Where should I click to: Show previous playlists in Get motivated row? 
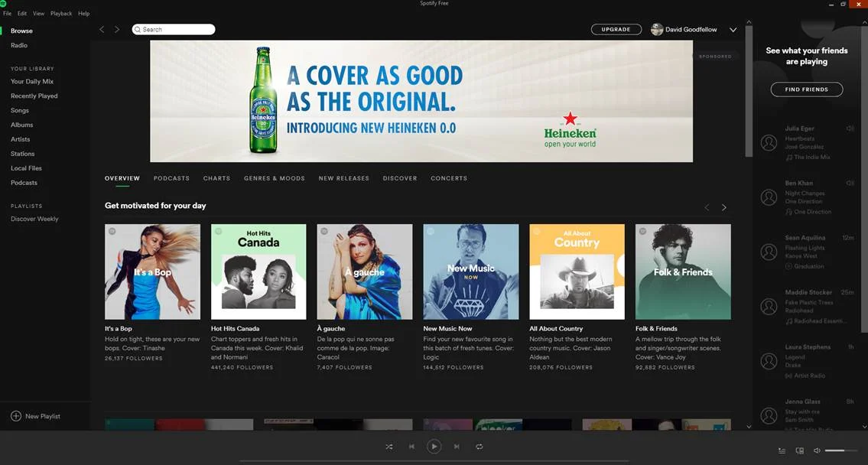pos(707,207)
